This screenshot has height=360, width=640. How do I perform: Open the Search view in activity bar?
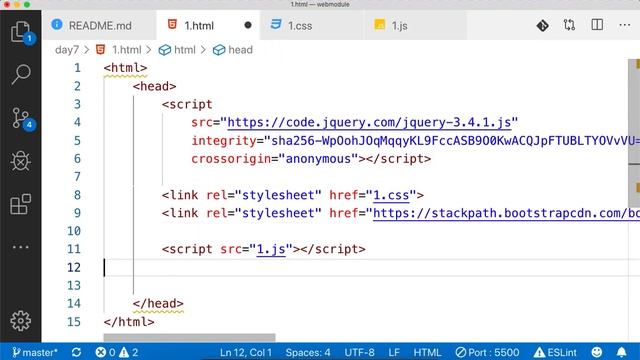(20, 75)
